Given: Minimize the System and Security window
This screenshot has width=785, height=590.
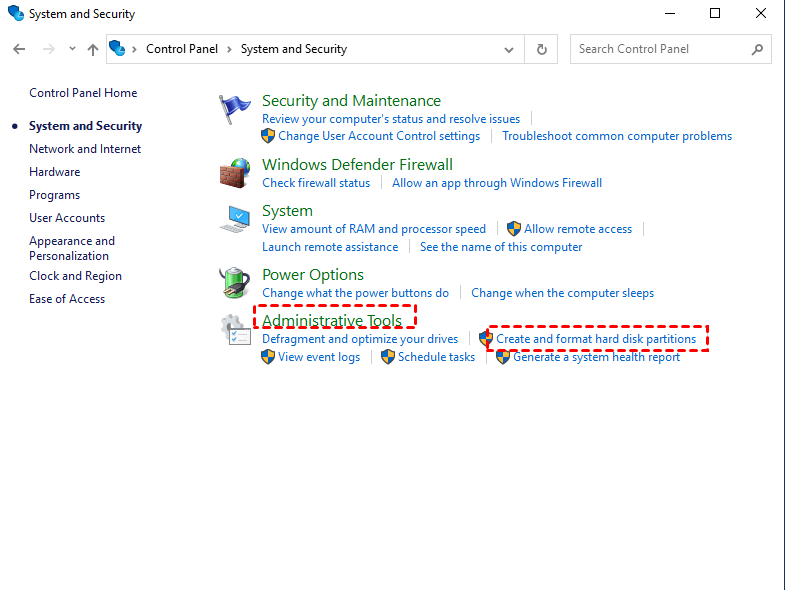Looking at the screenshot, I should pyautogui.click(x=670, y=14).
